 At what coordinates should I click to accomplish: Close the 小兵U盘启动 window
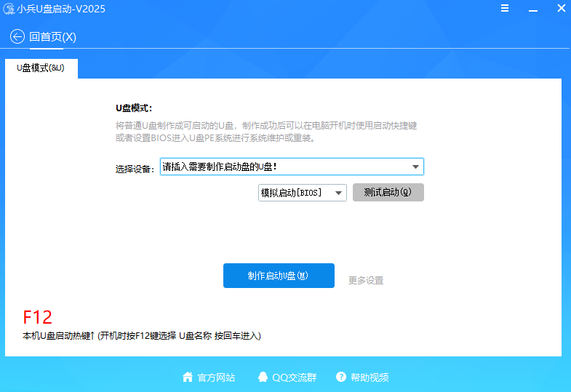pos(561,8)
